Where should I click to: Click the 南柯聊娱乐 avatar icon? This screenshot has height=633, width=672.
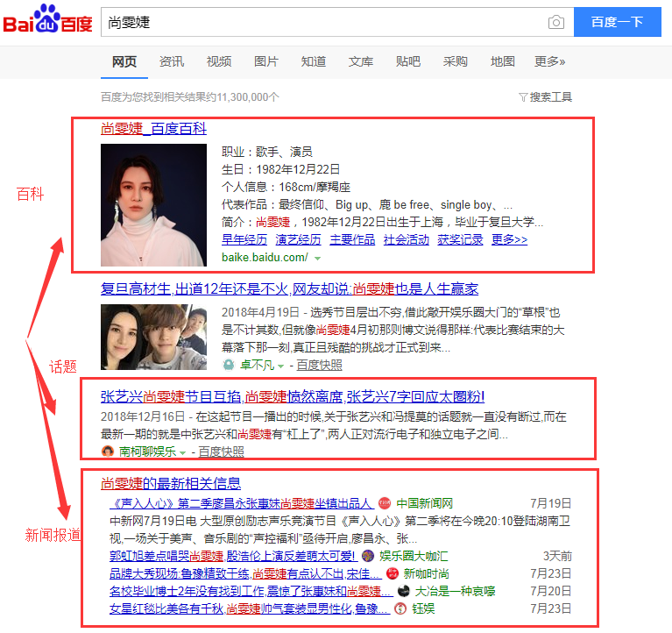point(108,452)
